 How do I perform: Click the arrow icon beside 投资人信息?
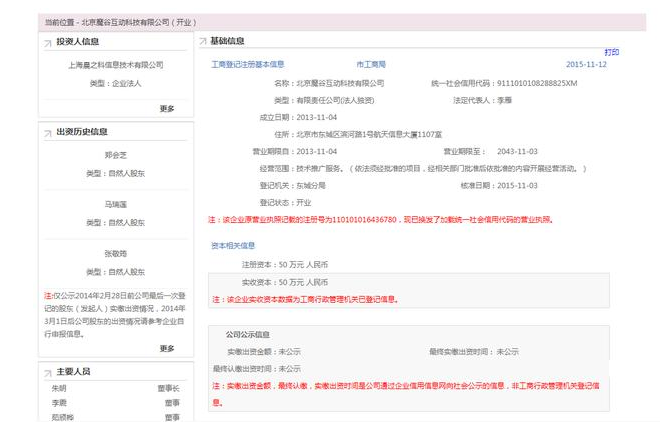(x=48, y=43)
